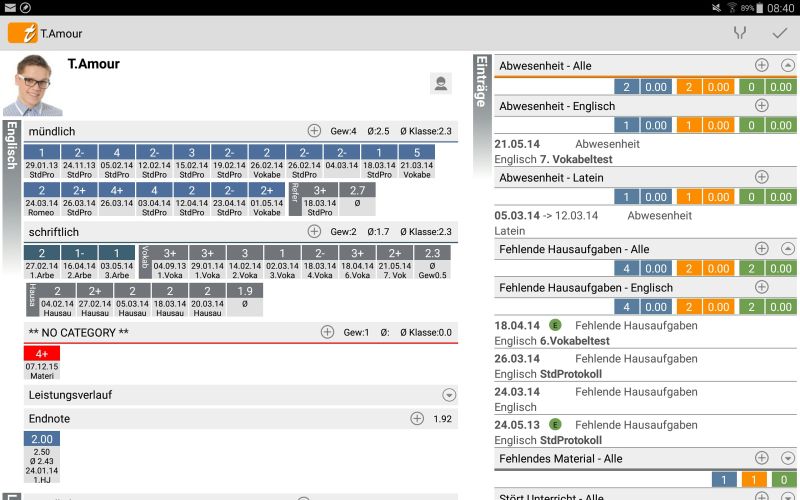This screenshot has height=500, width=800.
Task: Add a new mündlich grade
Action: (x=314, y=131)
